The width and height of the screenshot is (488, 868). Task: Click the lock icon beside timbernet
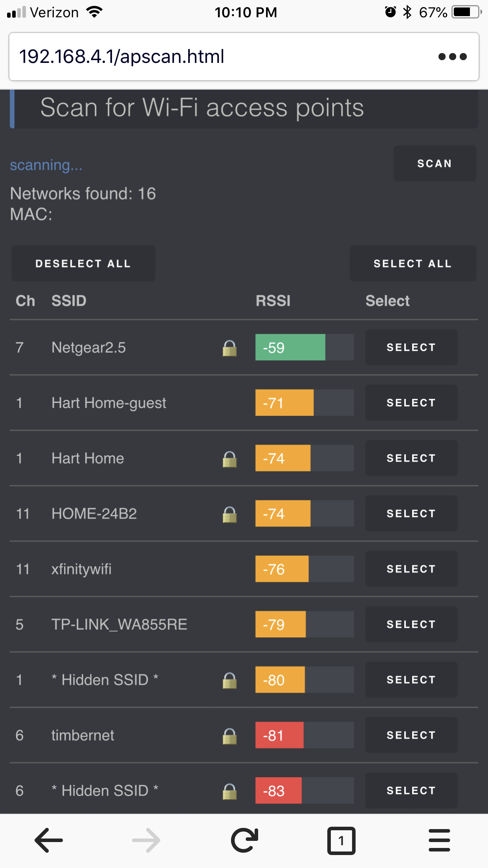[x=230, y=736]
